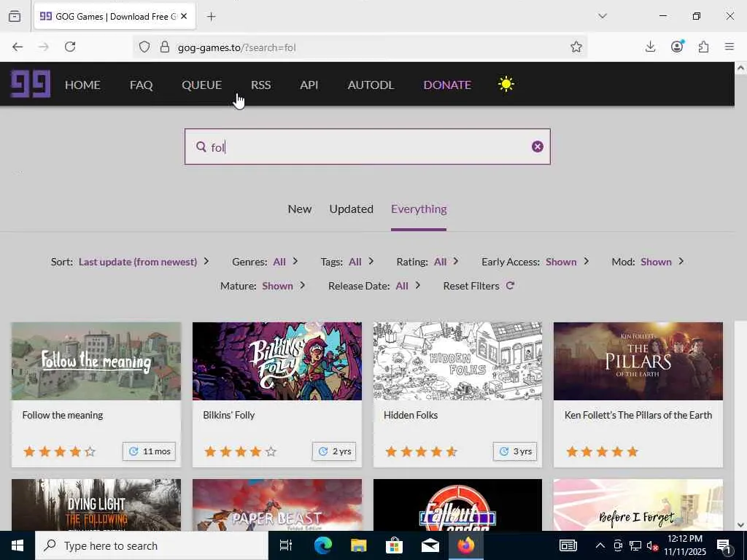
Task: Open Ken Follett's Pillars of the Earth title
Action: coord(638,415)
